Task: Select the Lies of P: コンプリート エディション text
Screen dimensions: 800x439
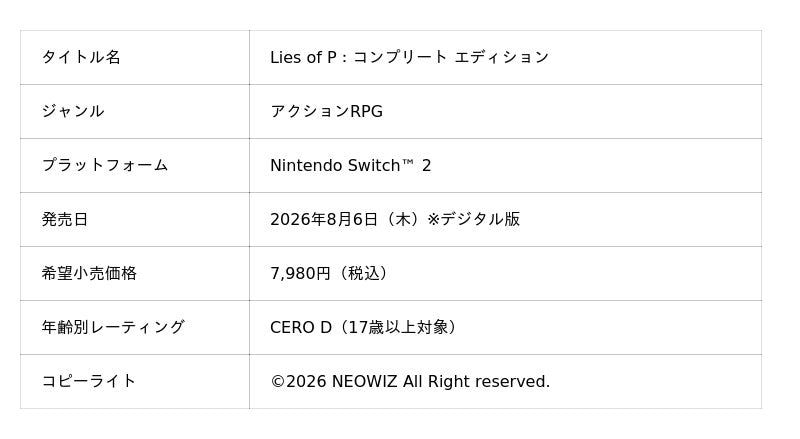Action: tap(409, 57)
